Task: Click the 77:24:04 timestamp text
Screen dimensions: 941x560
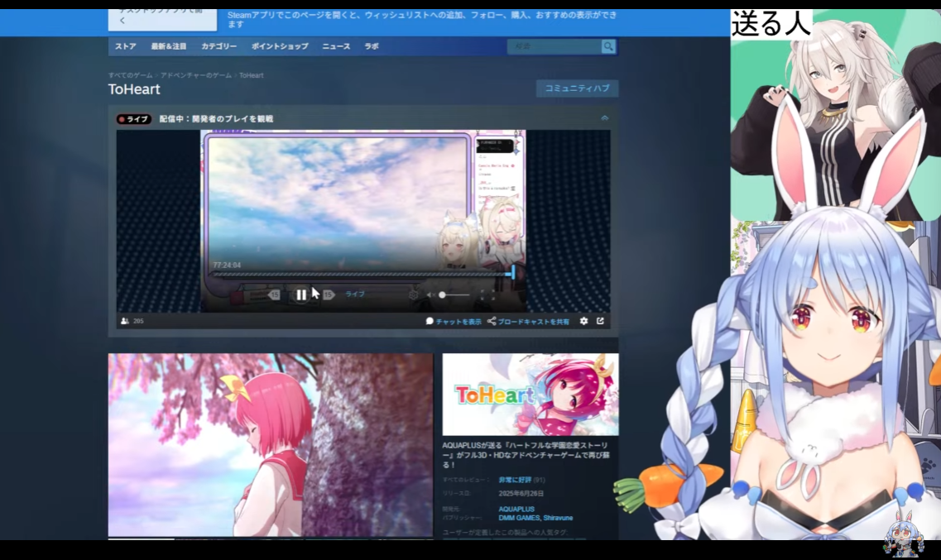Action: pos(227,265)
